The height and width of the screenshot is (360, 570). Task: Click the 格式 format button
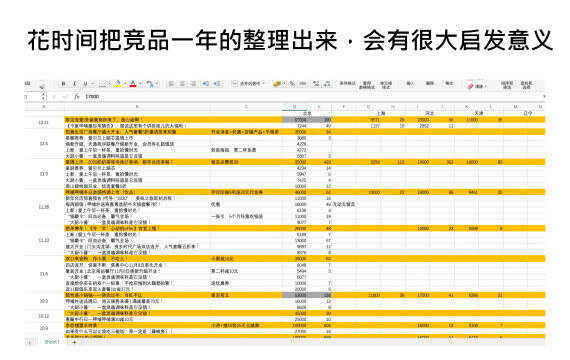pyautogui.click(x=449, y=84)
